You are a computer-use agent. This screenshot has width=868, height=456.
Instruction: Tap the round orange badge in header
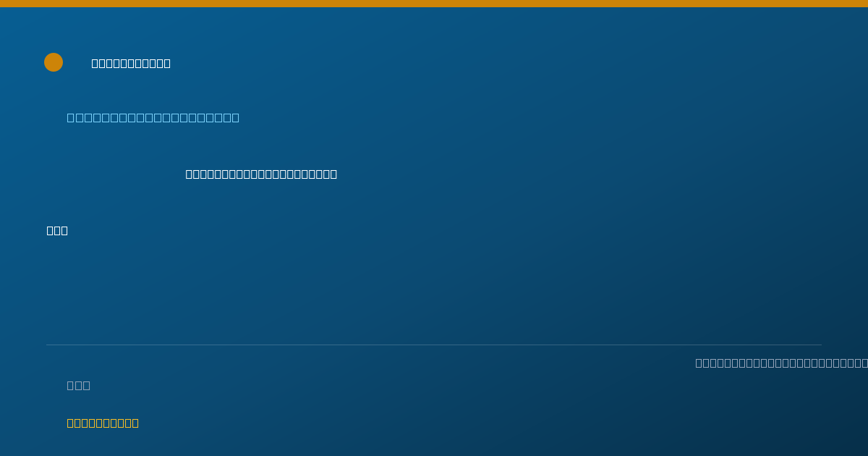[54, 62]
